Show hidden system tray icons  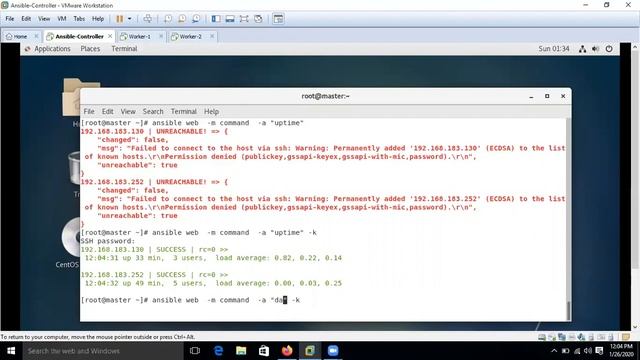tap(554, 351)
